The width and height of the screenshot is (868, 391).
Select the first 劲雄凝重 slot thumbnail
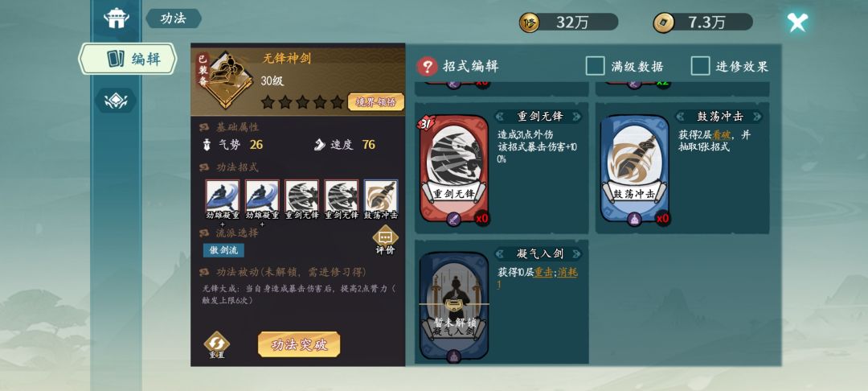[x=223, y=195]
